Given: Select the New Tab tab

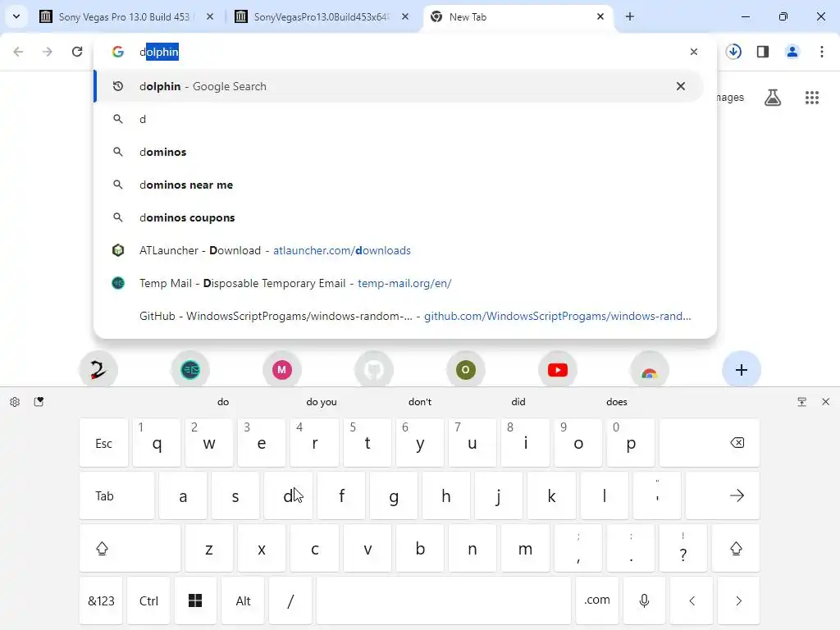Looking at the screenshot, I should tap(517, 16).
